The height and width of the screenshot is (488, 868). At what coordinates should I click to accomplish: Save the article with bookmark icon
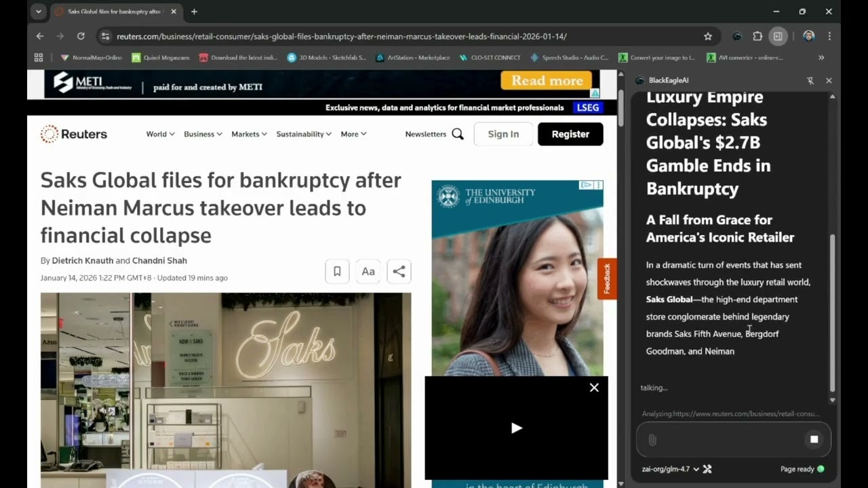click(337, 271)
